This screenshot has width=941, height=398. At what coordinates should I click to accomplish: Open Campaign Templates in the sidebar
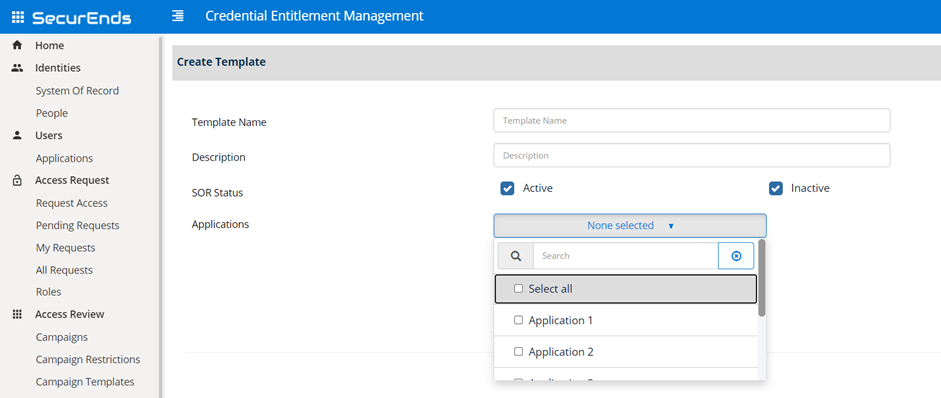click(85, 382)
